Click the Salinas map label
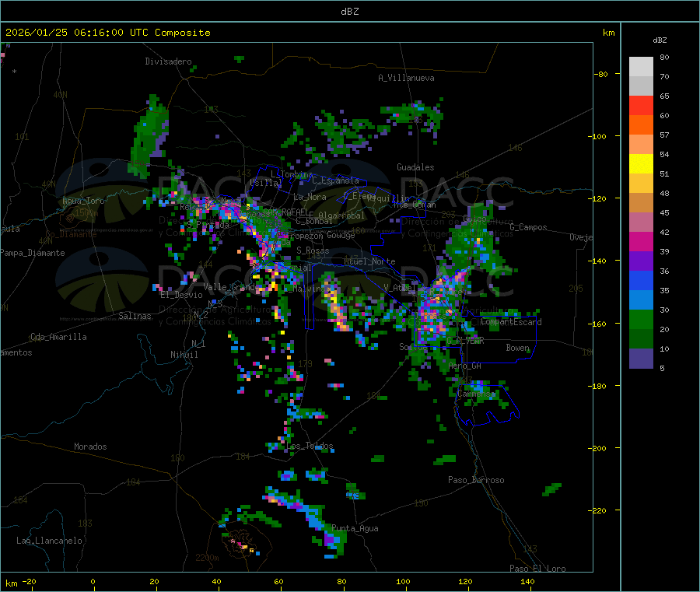 tap(135, 316)
